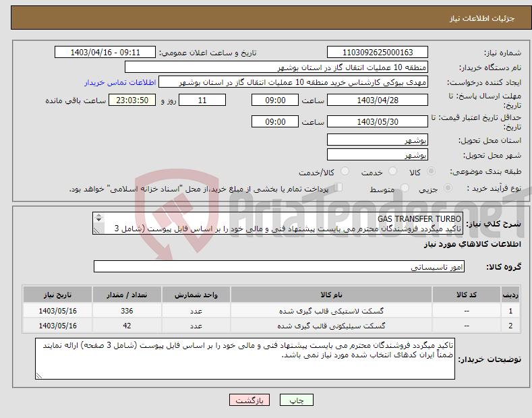
Task: Click the goods group field امور تاسیساتی
Action: point(279,267)
